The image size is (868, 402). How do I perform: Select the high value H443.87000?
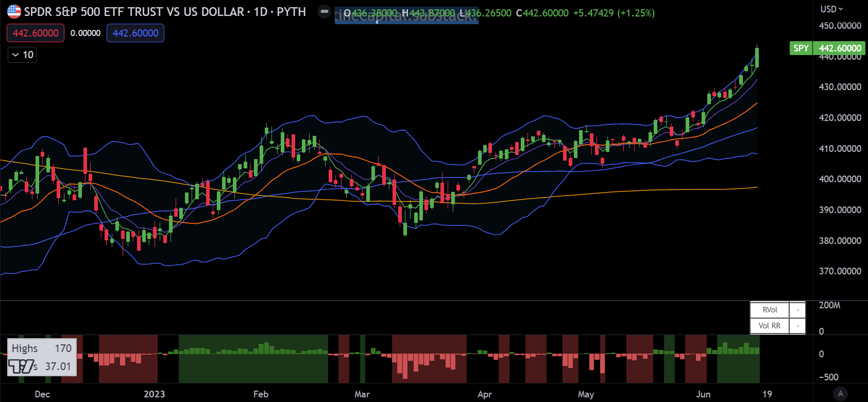(x=429, y=13)
